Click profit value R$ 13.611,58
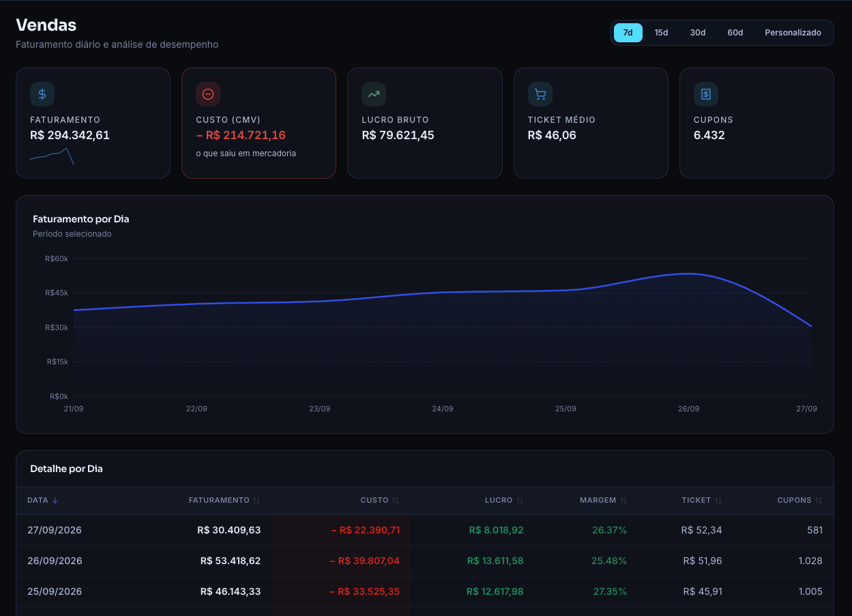 (x=495, y=561)
